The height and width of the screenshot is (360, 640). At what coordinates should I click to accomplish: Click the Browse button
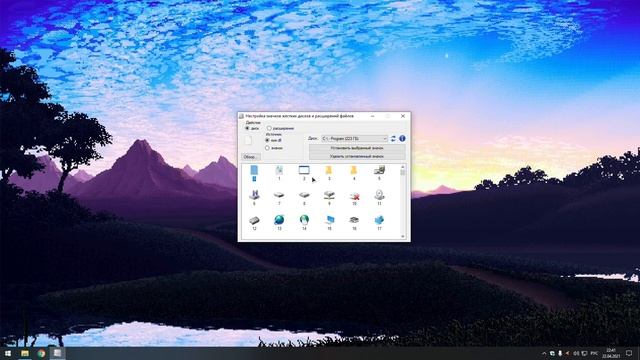(251, 157)
